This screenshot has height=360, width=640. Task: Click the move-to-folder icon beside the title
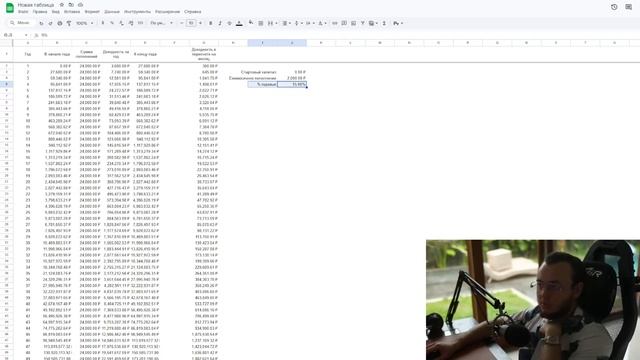(x=71, y=5)
